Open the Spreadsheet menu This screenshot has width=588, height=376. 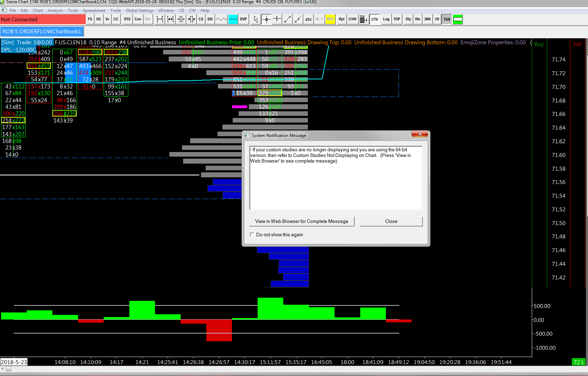pyautogui.click(x=94, y=11)
